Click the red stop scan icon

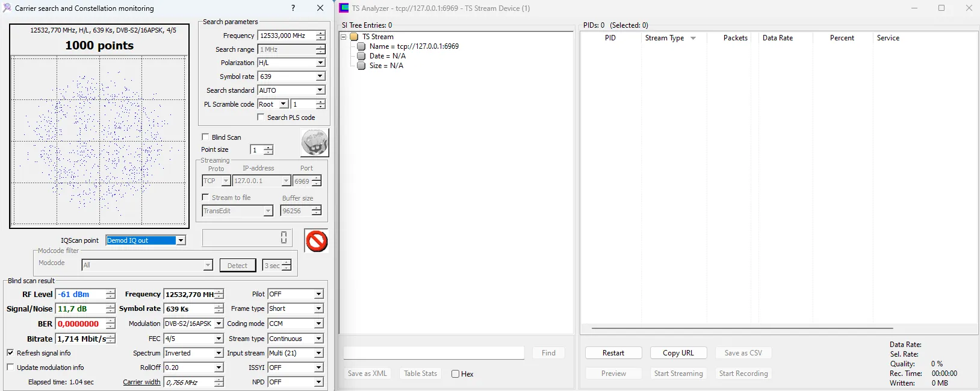(x=316, y=241)
